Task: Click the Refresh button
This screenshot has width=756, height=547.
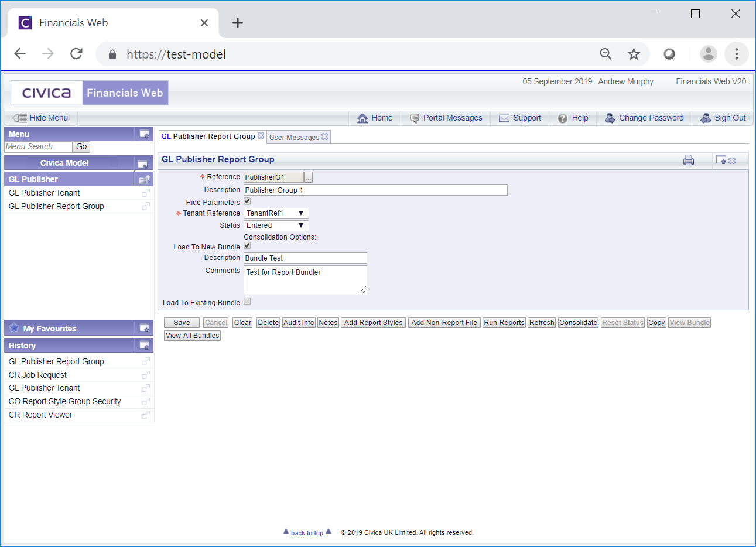Action: (x=542, y=323)
